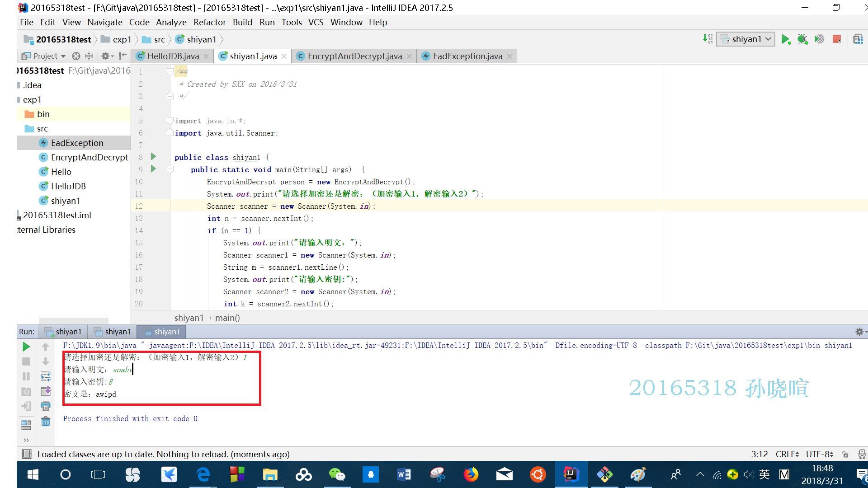Open the Project view dropdown
Image resolution: width=868 pixels, height=488 pixels.
(x=43, y=56)
